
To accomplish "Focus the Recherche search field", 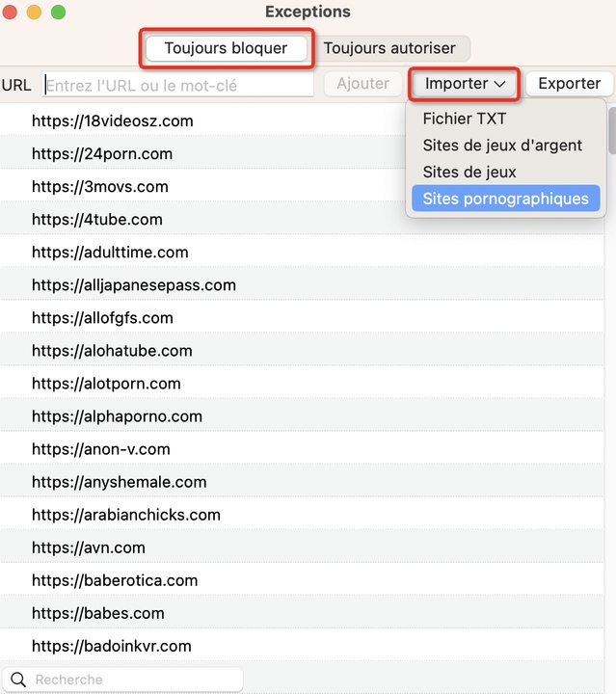I will (123, 680).
